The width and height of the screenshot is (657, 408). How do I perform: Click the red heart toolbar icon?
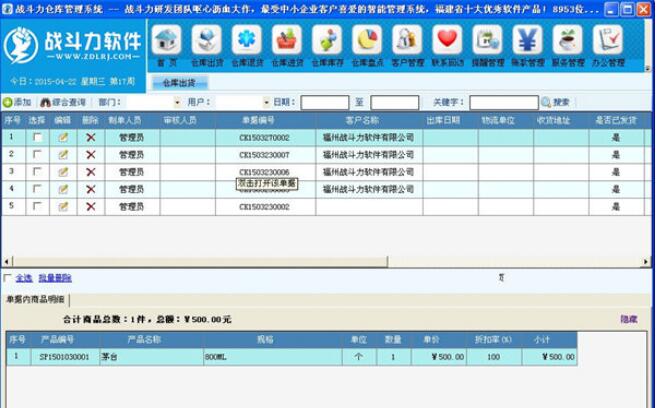(447, 40)
